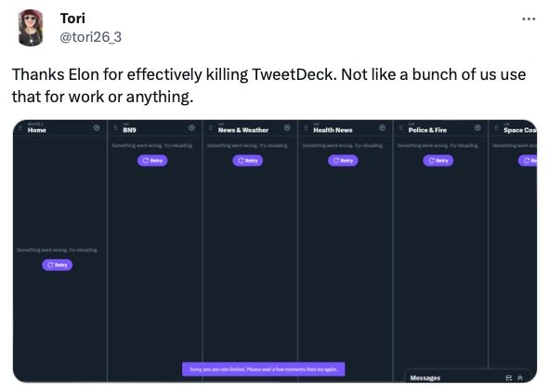
Task: Retry loading the Police & Fire column
Action: [438, 161]
